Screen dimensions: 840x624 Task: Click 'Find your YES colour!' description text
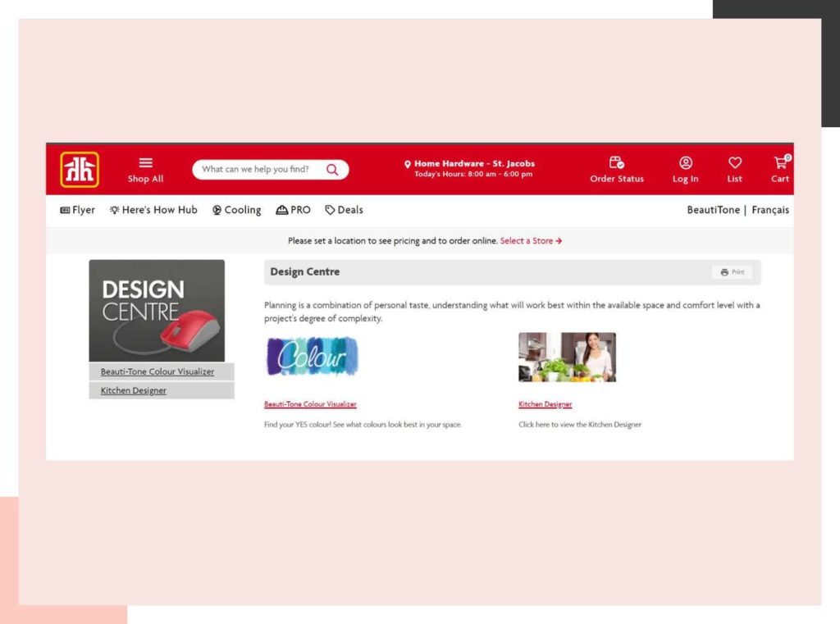[x=363, y=425]
